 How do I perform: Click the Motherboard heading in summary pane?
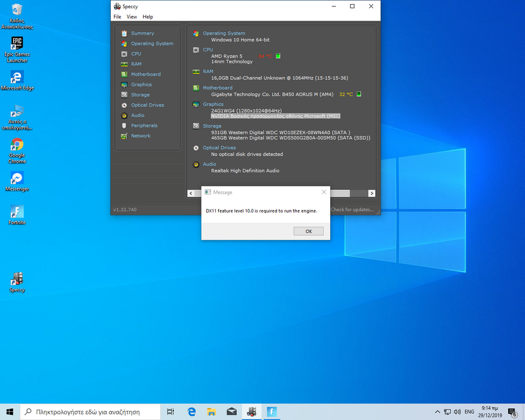pyautogui.click(x=218, y=87)
